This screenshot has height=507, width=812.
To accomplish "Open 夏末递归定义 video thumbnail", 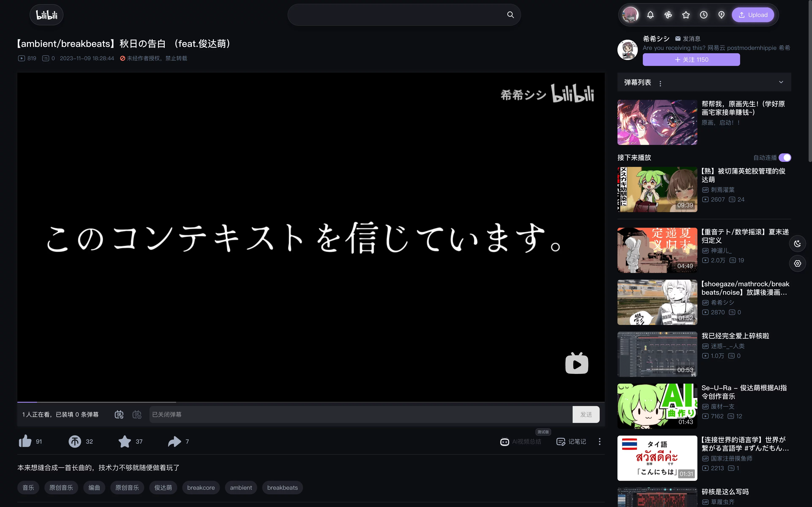I will [x=657, y=250].
